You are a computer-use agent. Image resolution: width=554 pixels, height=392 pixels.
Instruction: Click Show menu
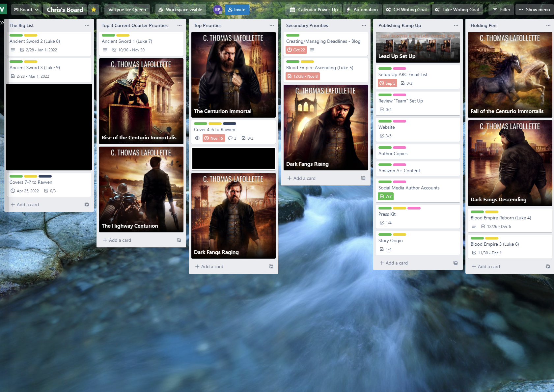[534, 10]
